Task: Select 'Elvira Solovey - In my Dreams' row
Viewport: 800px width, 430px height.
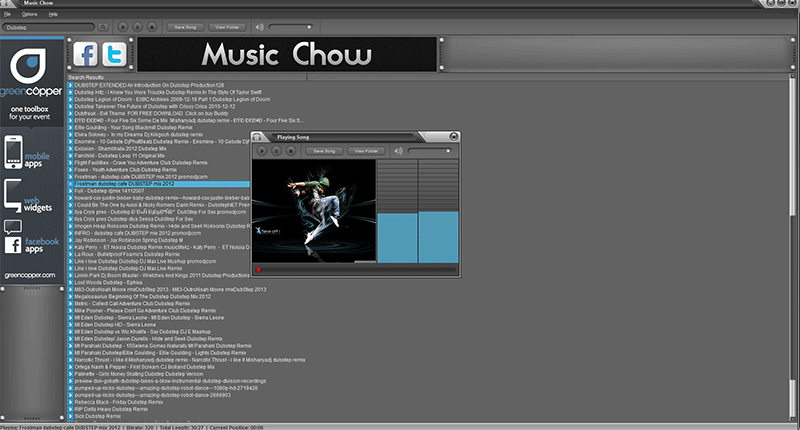Action: pyautogui.click(x=139, y=135)
